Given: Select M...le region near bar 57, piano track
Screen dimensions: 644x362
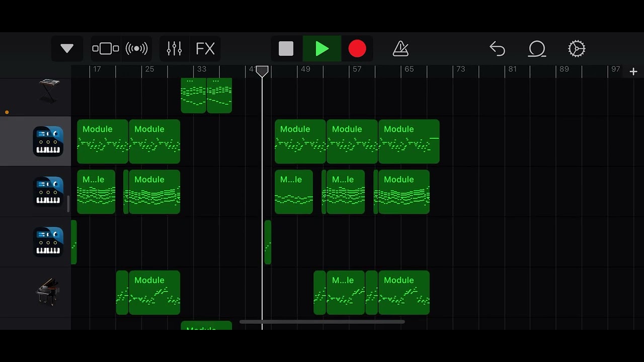Looking at the screenshot, I should [x=346, y=292].
